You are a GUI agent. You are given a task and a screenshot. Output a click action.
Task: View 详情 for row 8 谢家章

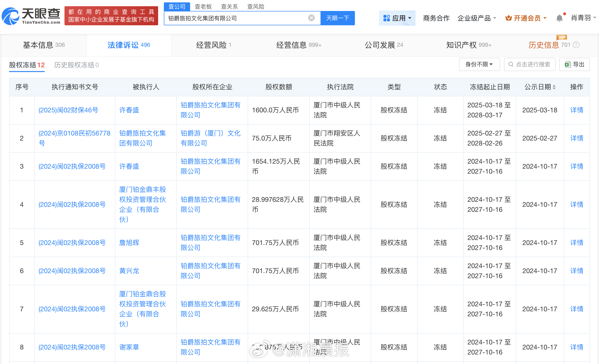pyautogui.click(x=577, y=347)
